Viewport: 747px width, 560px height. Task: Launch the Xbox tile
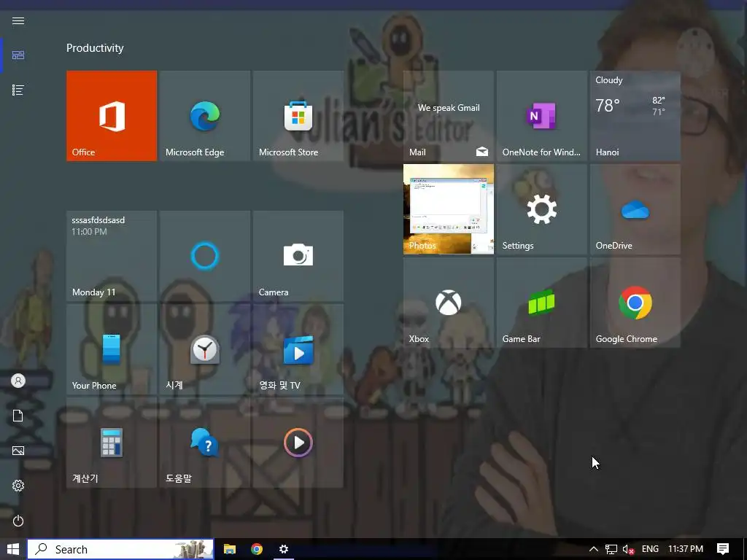click(449, 303)
